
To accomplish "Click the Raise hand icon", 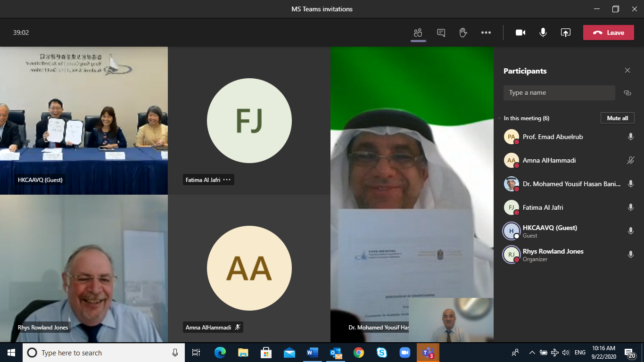I will (x=463, y=33).
